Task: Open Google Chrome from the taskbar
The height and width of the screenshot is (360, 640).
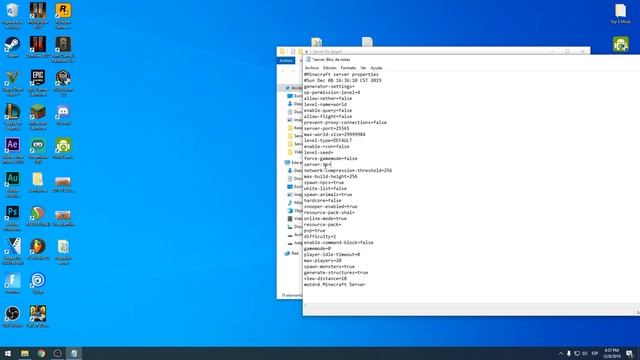Action: pos(41,353)
